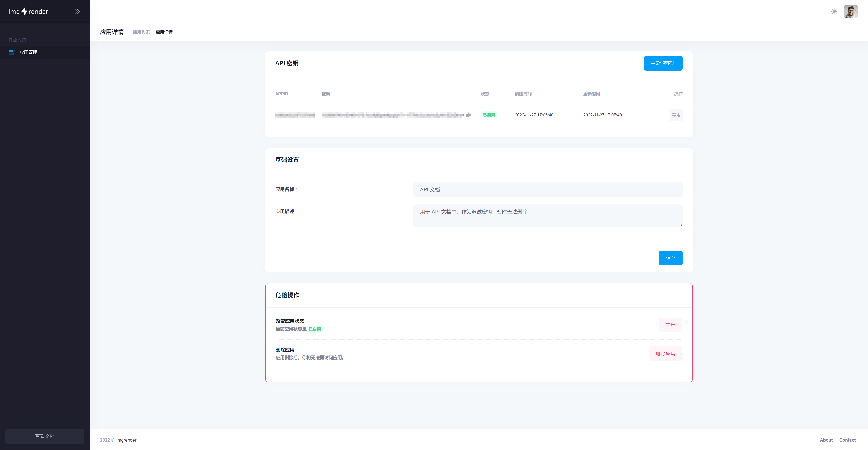Click inside the 应用描述 description textarea
This screenshot has width=868, height=450.
(x=547, y=216)
